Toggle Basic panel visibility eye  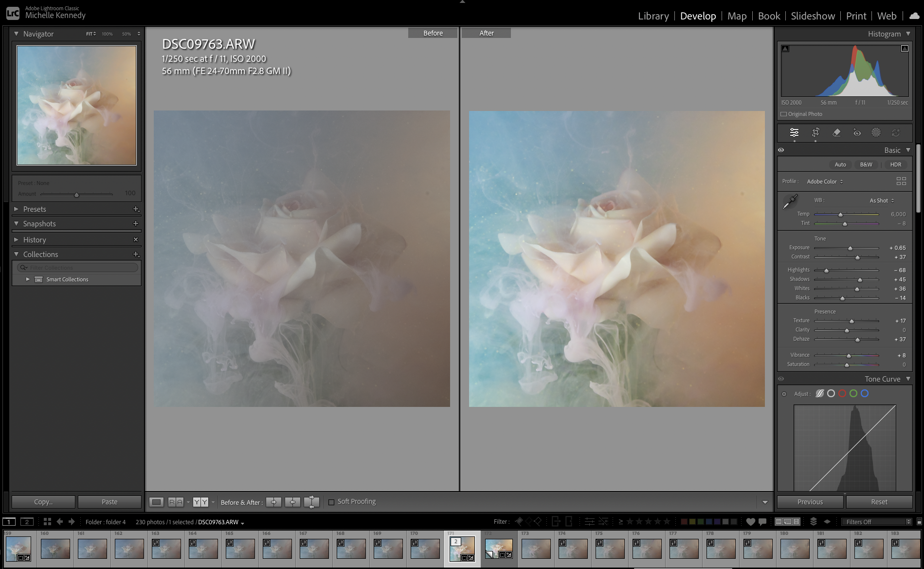point(781,150)
